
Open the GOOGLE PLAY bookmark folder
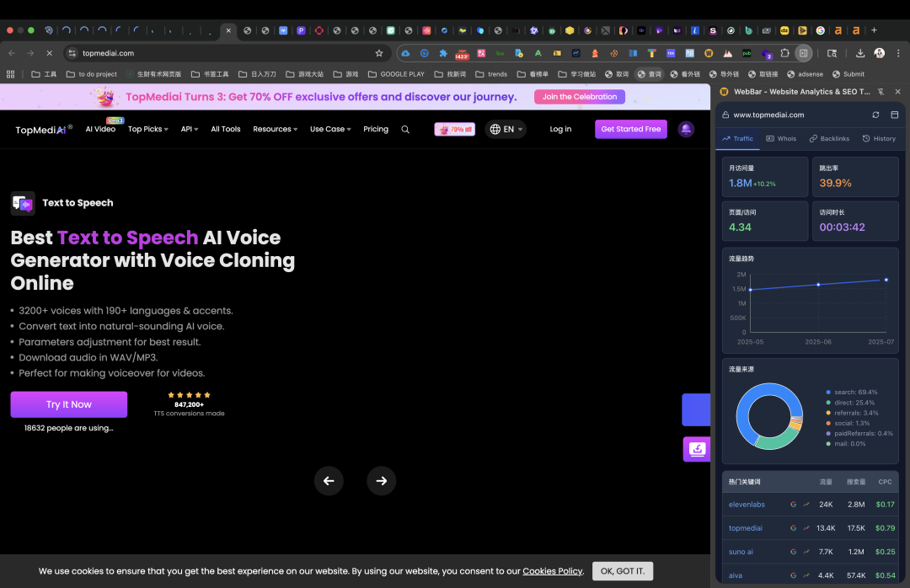tap(396, 74)
